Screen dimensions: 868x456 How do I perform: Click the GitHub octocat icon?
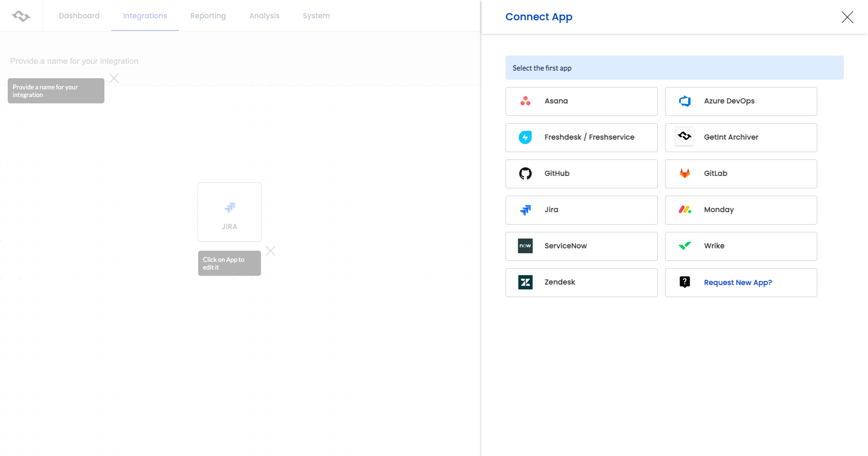coord(525,173)
